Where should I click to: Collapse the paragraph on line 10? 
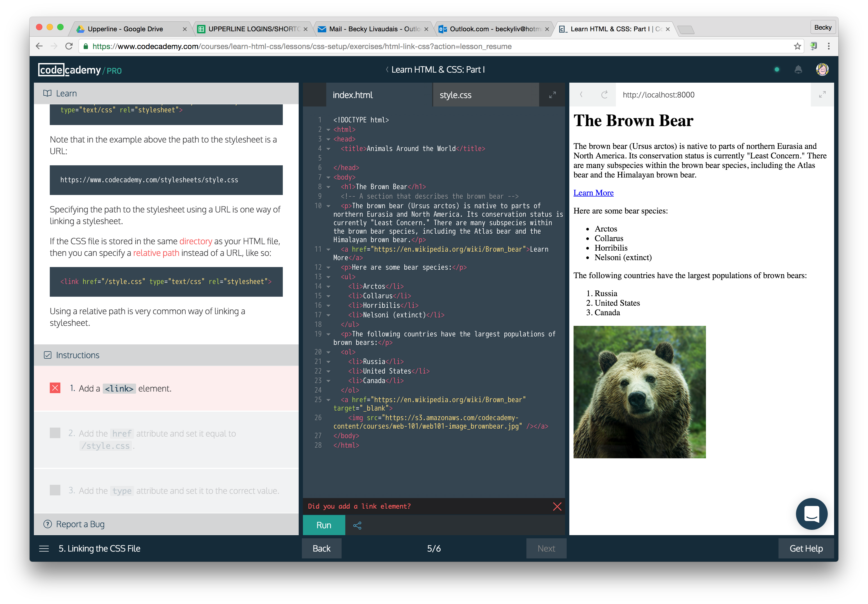point(328,206)
